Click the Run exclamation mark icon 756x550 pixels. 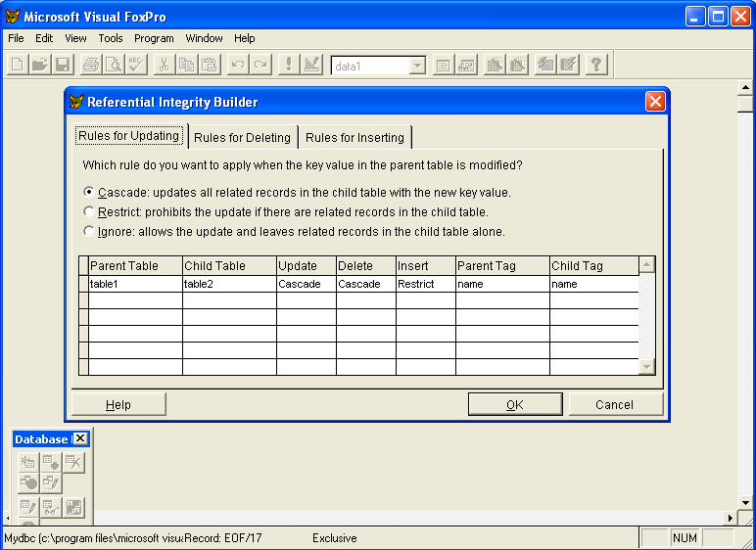coord(289,65)
